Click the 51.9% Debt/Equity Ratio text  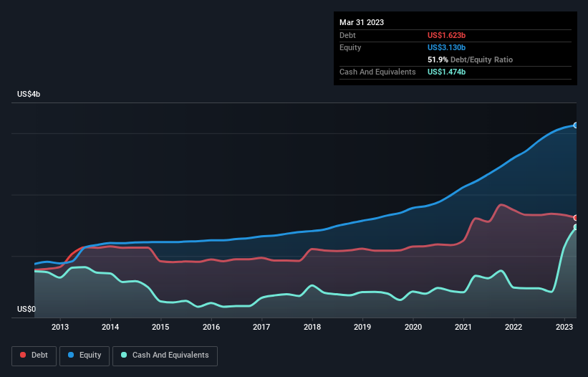(470, 59)
